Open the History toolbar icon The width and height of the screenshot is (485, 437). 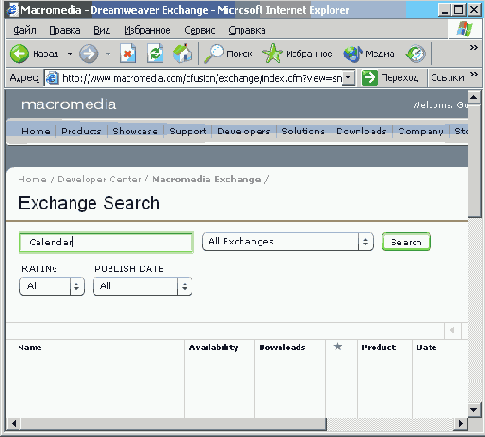click(x=416, y=54)
